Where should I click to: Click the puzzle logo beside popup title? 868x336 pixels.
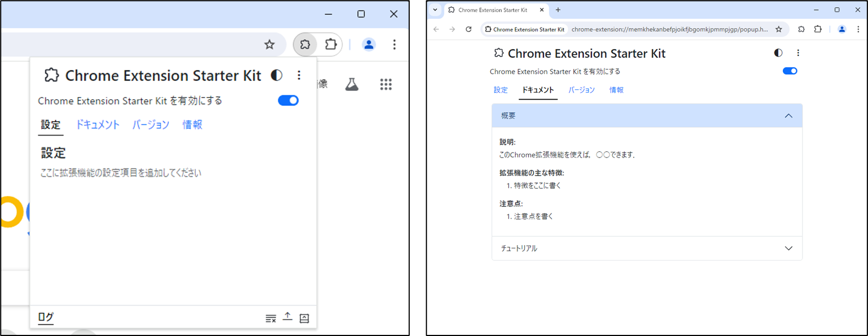coord(51,75)
